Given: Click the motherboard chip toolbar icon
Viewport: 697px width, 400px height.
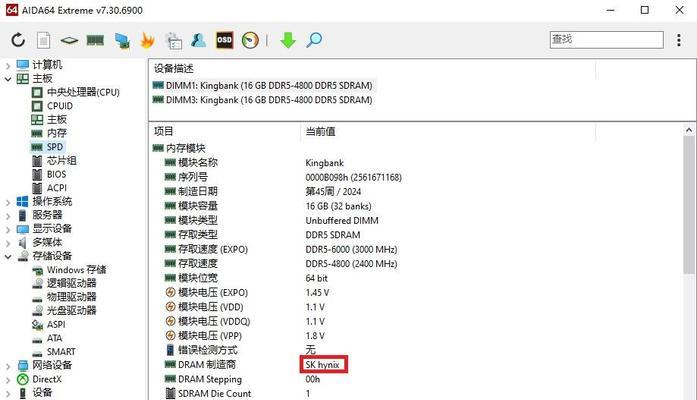Looking at the screenshot, I should [69, 41].
